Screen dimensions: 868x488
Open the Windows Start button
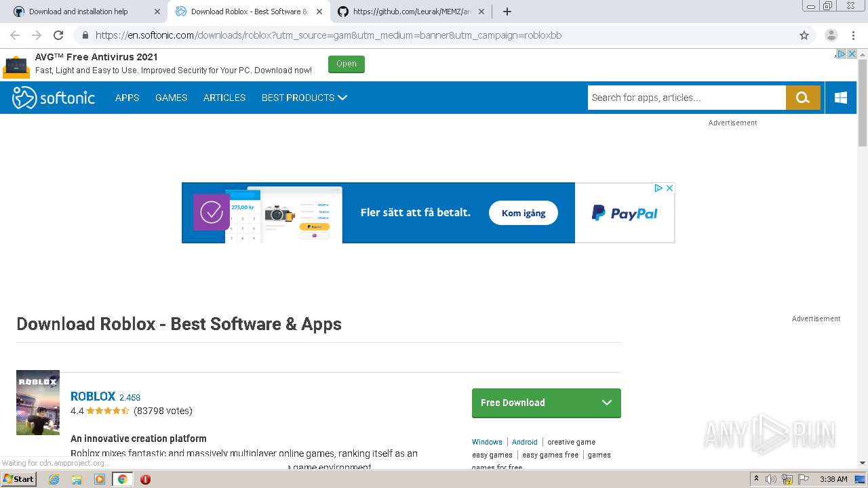click(18, 479)
